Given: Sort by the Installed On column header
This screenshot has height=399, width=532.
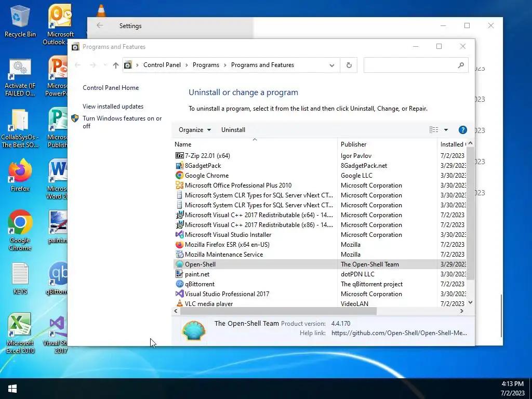Looking at the screenshot, I should coord(453,144).
